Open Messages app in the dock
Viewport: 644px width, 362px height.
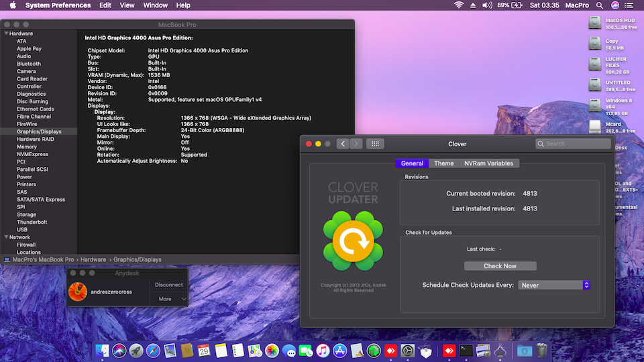point(288,351)
